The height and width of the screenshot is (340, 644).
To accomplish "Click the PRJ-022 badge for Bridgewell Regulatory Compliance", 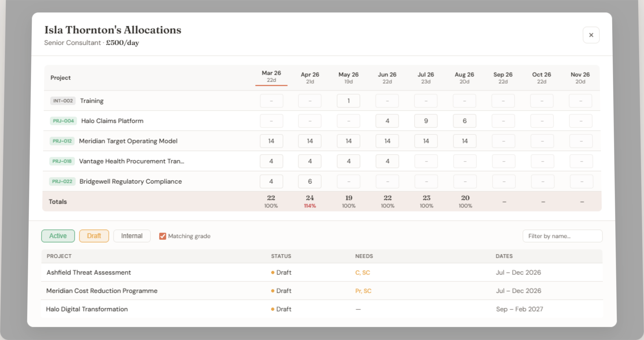I will pos(62,181).
